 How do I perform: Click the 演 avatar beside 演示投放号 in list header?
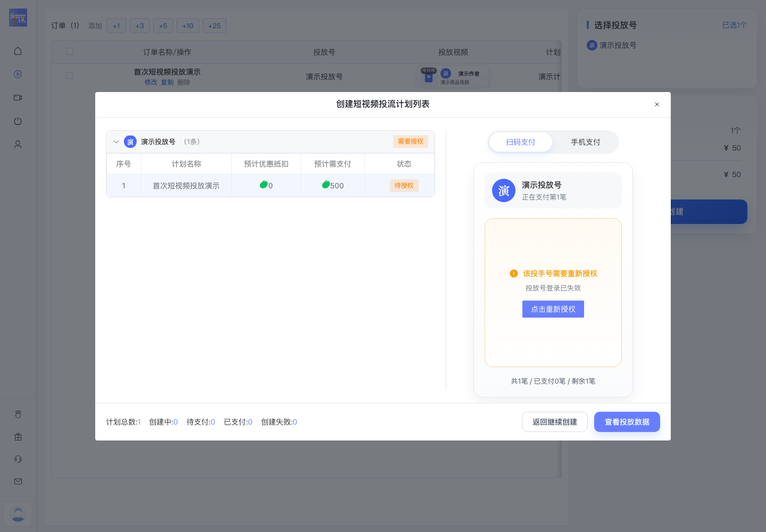pyautogui.click(x=130, y=142)
